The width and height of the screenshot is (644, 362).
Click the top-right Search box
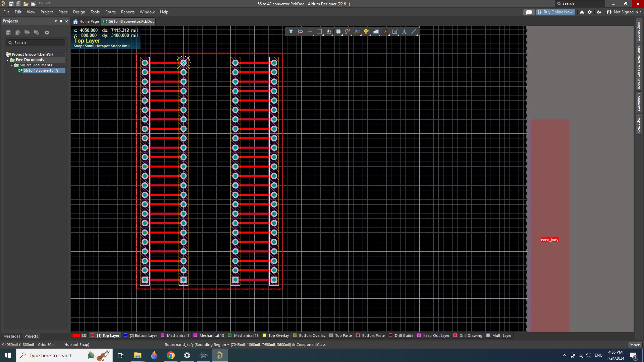580,3
